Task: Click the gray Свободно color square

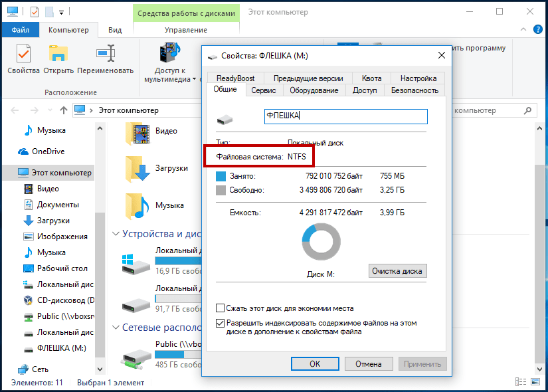Action: [221, 190]
